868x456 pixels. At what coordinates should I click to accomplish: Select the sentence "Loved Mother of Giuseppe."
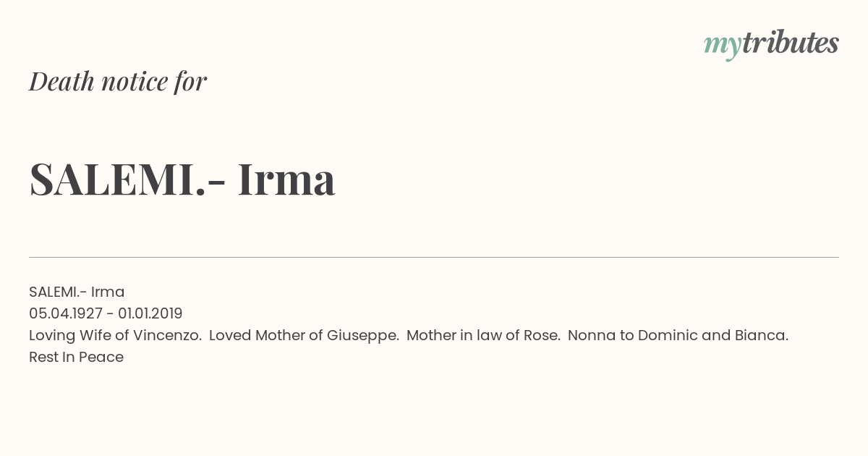click(304, 335)
